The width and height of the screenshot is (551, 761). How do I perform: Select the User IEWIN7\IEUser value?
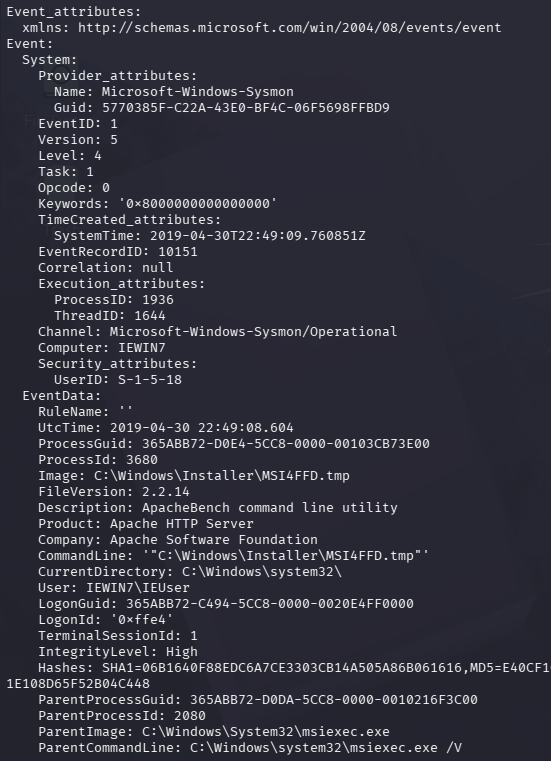(138, 588)
